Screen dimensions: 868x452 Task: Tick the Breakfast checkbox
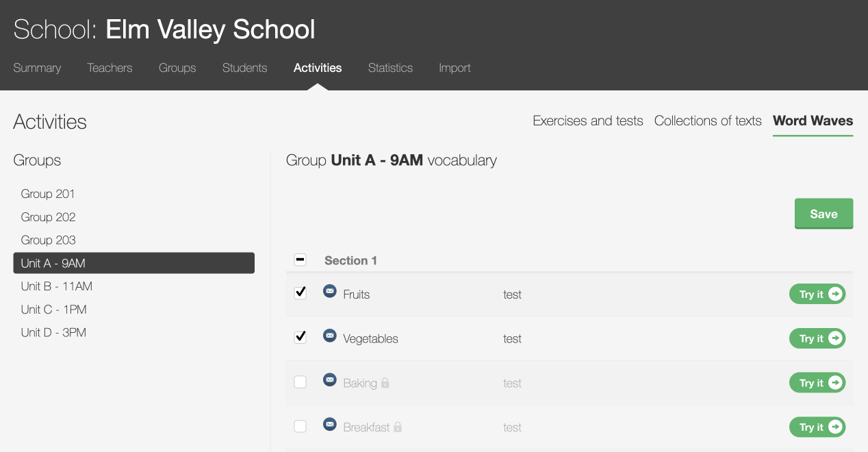click(300, 427)
